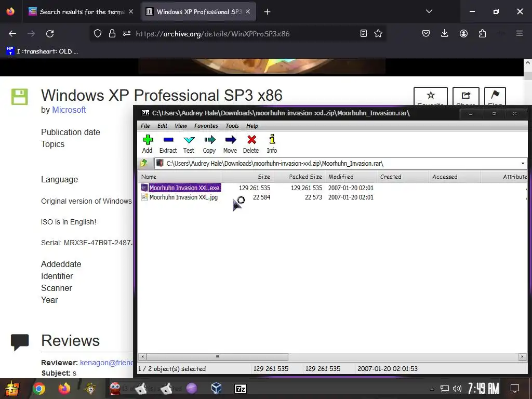Click the 7:49 AM taskbar clock
Image resolution: width=532 pixels, height=399 pixels.
[483, 389]
